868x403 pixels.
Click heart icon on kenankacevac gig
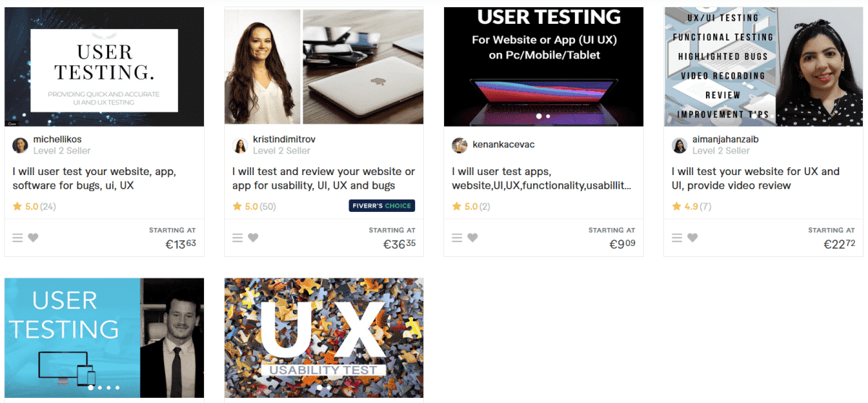pyautogui.click(x=472, y=237)
